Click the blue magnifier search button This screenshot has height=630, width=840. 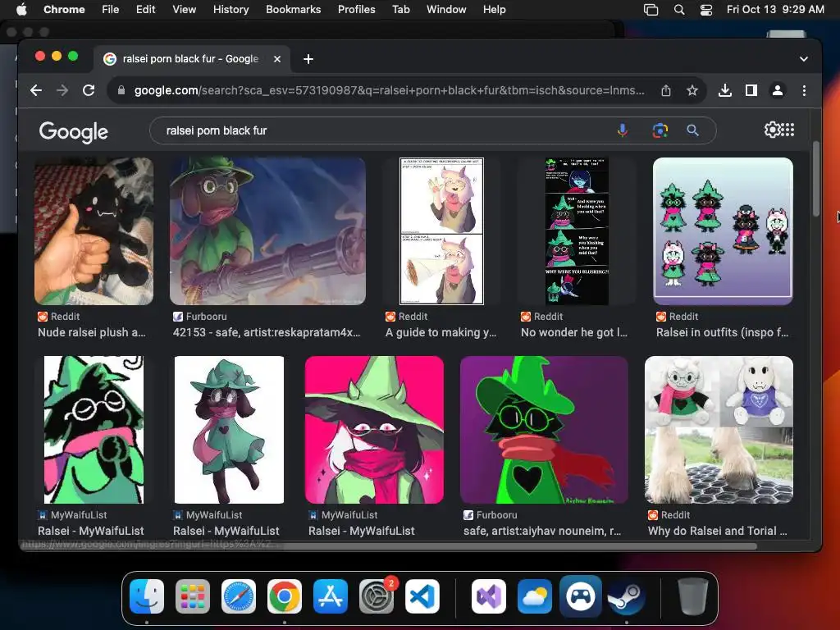[692, 130]
